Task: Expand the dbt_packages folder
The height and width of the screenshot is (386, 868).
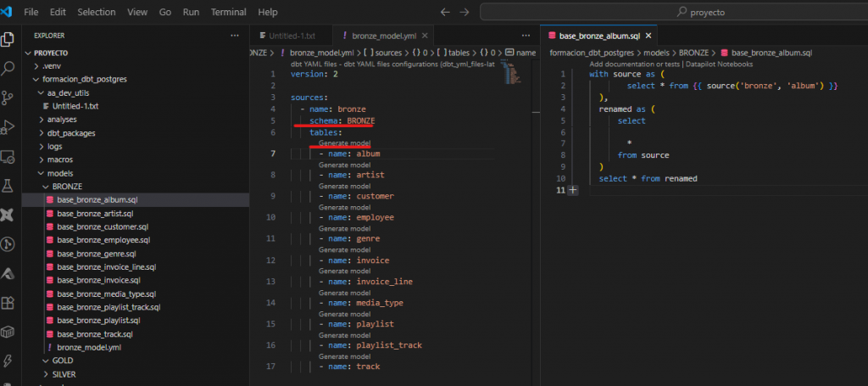Action: [71, 133]
